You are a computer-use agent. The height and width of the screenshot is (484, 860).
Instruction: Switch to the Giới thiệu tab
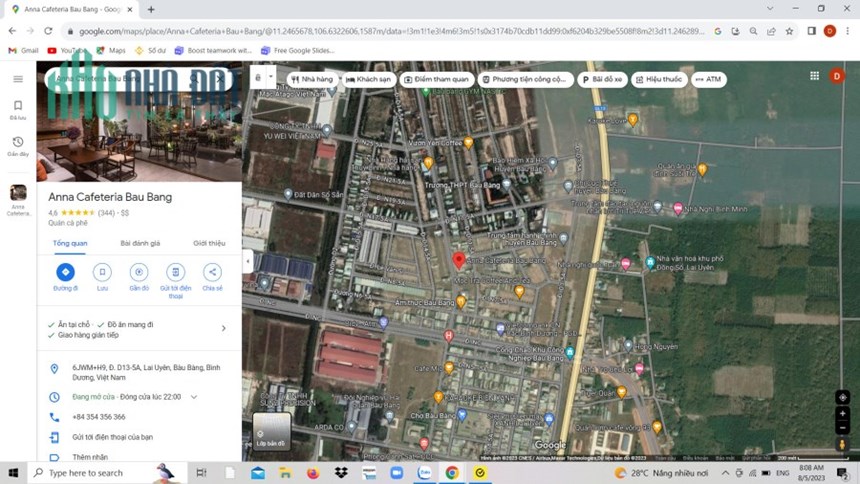[209, 243]
